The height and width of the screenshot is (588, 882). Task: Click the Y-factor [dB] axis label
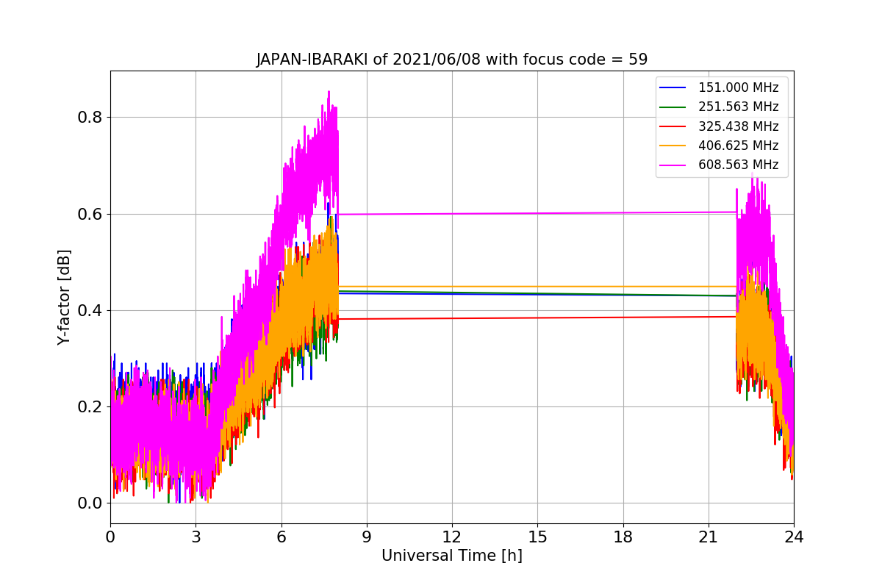[x=65, y=298]
